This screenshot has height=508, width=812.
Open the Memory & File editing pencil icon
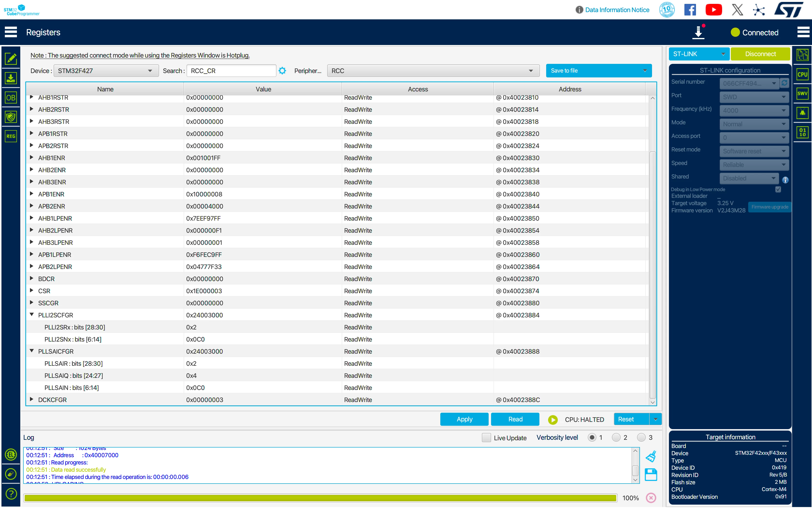click(11, 59)
